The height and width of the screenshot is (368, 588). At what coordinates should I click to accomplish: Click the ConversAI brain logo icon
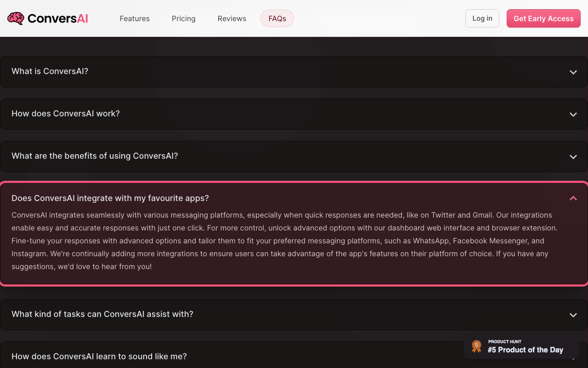[x=16, y=18]
